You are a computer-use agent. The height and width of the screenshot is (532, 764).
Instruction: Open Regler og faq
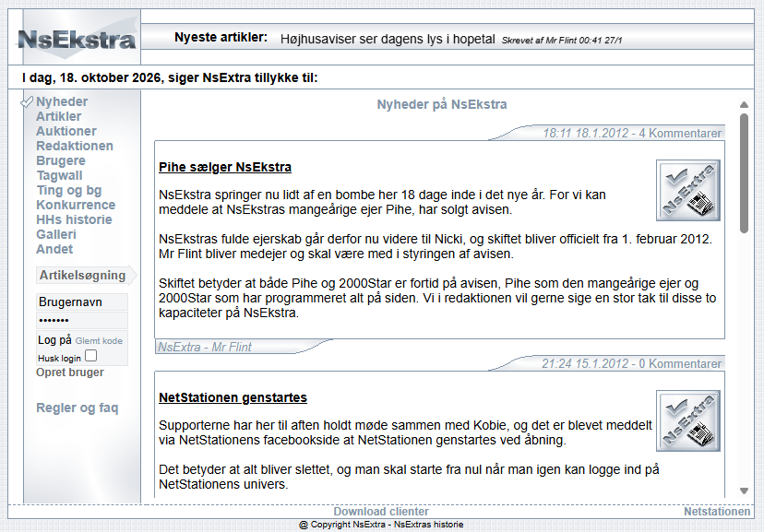[77, 408]
